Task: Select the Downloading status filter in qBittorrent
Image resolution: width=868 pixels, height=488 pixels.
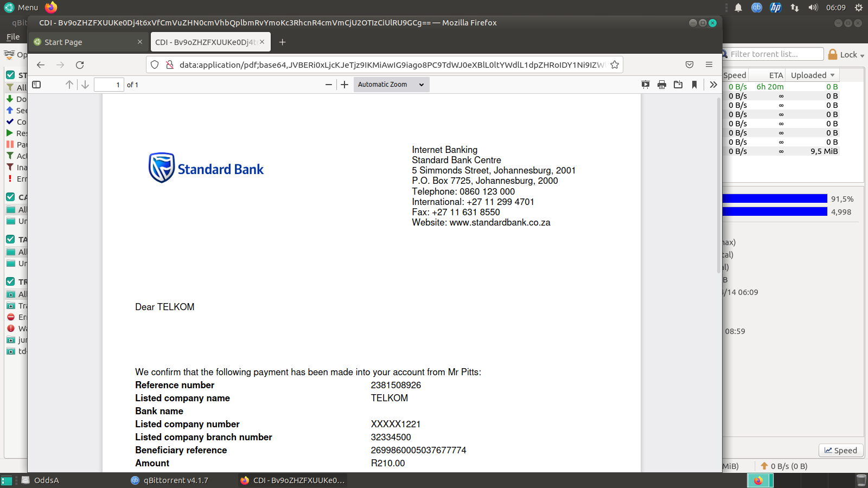Action: (x=16, y=99)
